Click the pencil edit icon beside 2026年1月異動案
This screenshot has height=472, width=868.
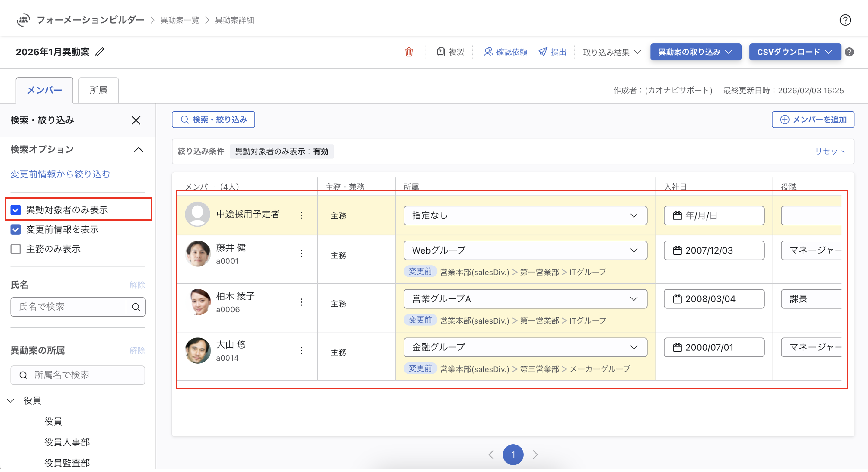point(100,52)
